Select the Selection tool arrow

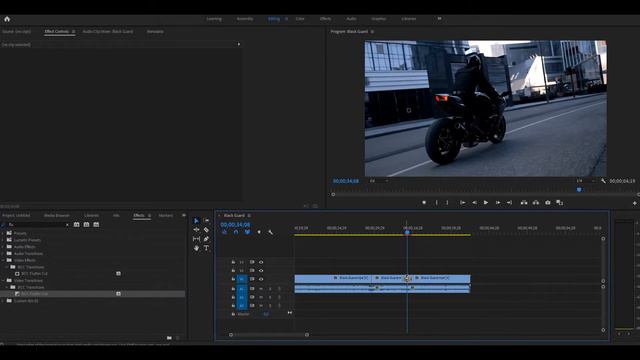[x=196, y=221]
